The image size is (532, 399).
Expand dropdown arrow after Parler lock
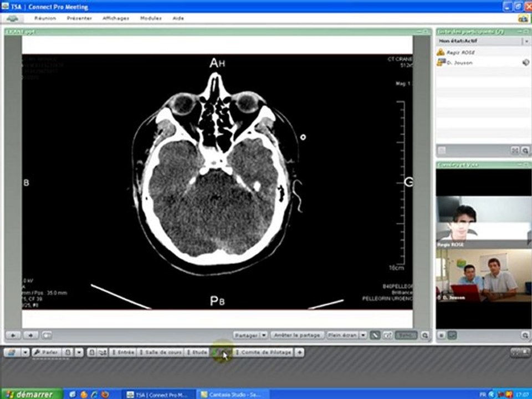pyautogui.click(x=79, y=352)
